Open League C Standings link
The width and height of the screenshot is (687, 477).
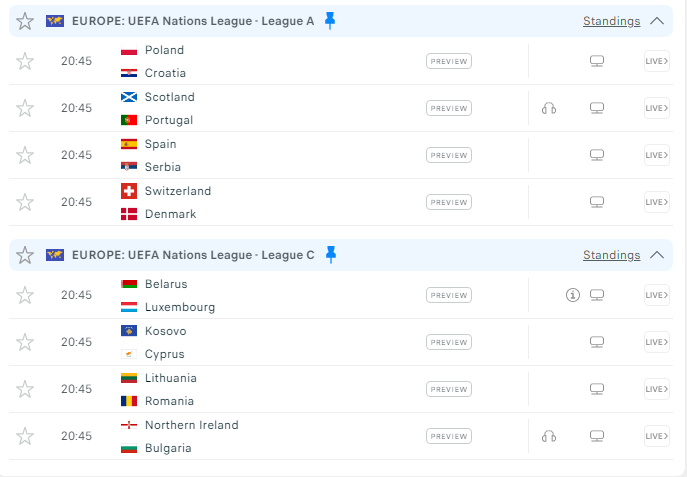(x=611, y=255)
